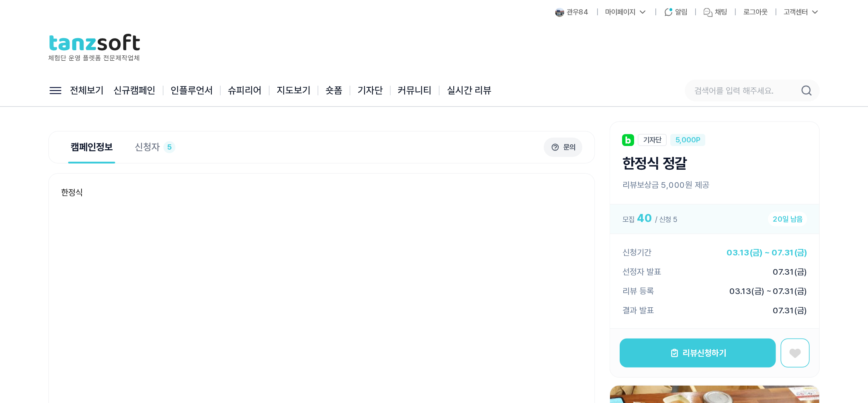Click the 관우84 profile avatar
Viewport: 868px width, 403px height.
[x=559, y=12]
